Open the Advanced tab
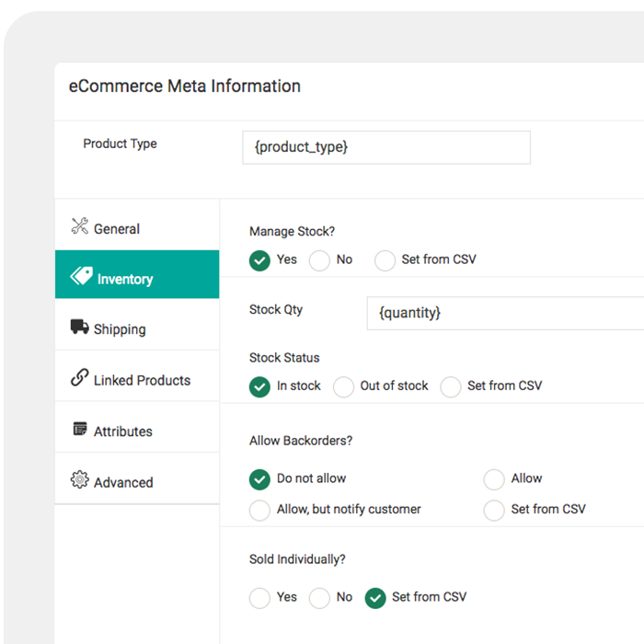 click(137, 478)
